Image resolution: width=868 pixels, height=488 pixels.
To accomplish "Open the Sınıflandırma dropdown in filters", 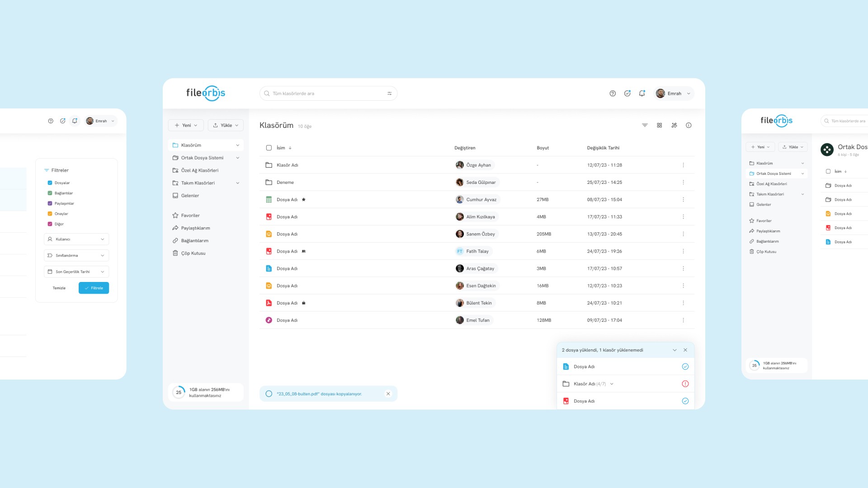I will [76, 255].
